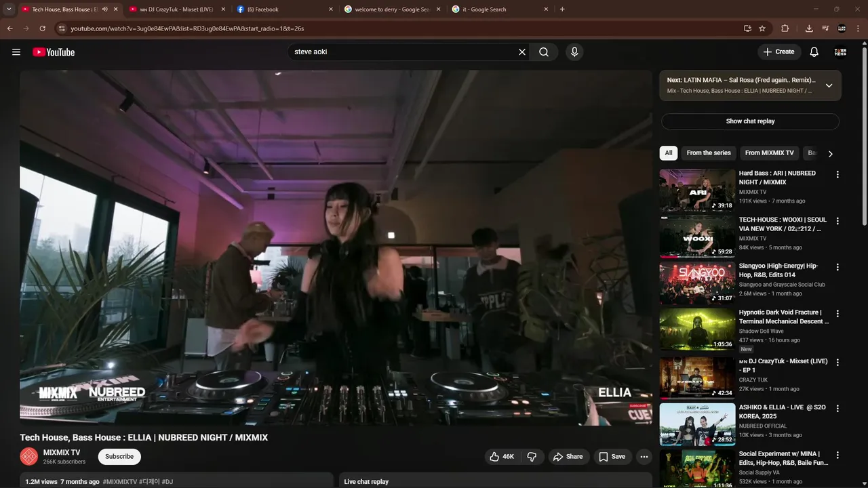Open ASHIKO & ELLIA LIVE video title
The width and height of the screenshot is (868, 488).
(x=783, y=411)
